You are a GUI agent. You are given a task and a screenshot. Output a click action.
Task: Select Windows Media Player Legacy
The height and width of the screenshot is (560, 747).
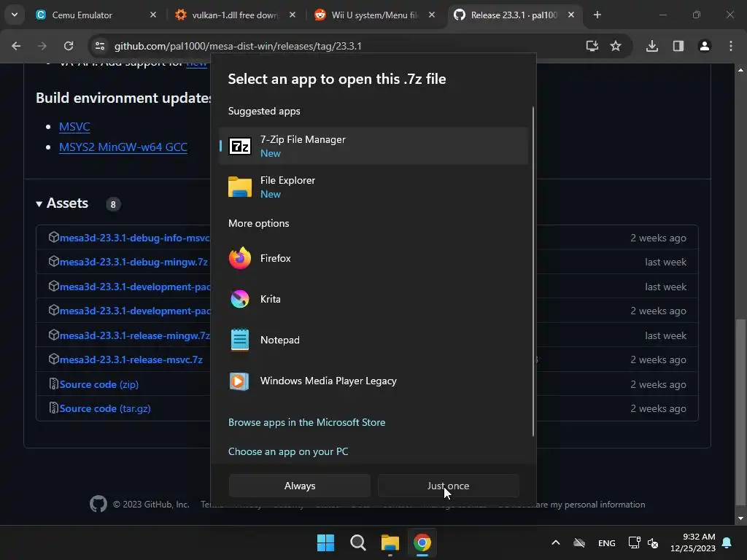(x=373, y=381)
